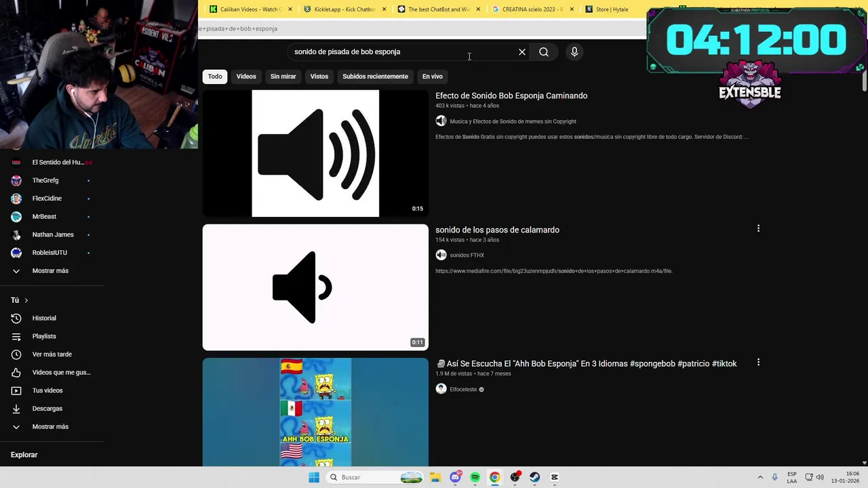Close the Kicklet.app tab
The image size is (868, 488).
pos(384,9)
